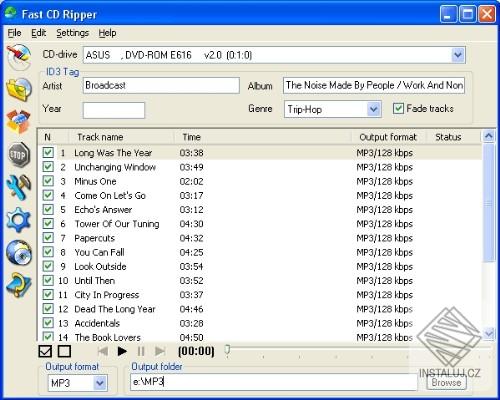Click the 03:17 time of Come On Let's Go
Screen dimensions: 500x400
pos(191,195)
